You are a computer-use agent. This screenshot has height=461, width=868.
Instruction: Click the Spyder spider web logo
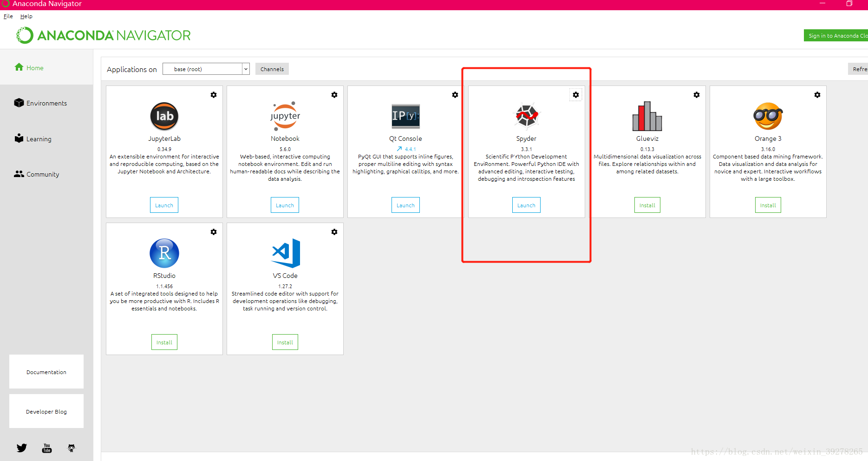(x=527, y=115)
